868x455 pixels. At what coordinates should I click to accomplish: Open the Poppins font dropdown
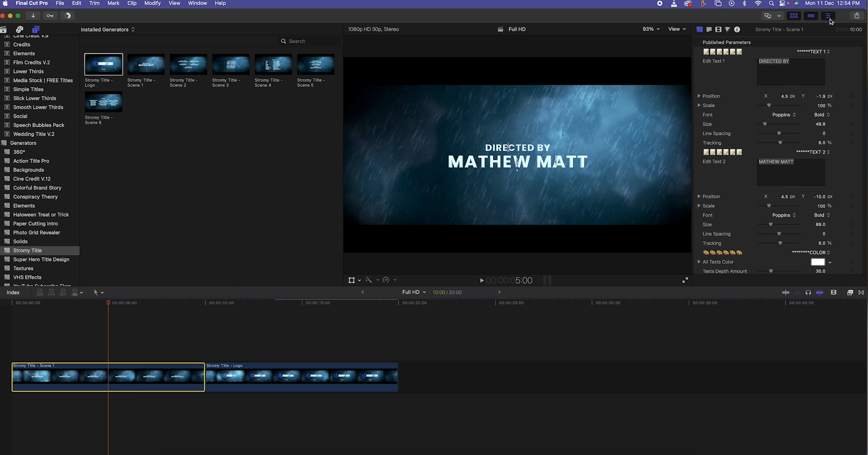(x=783, y=114)
